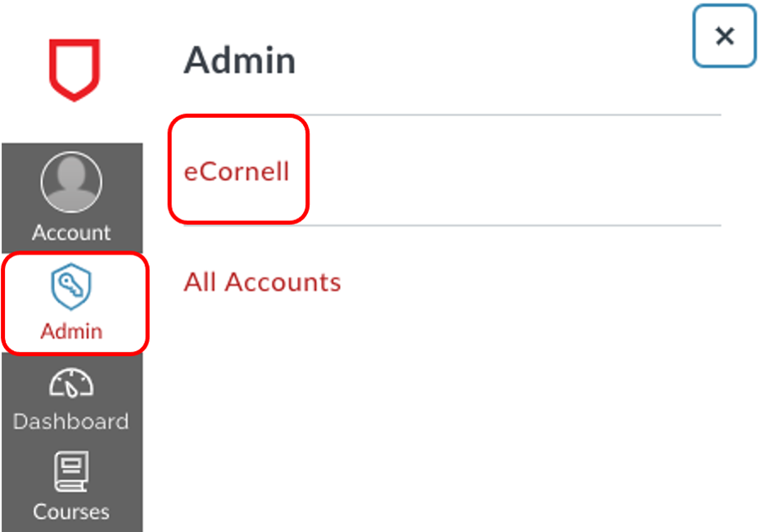Click the Admin heading of the tray

tap(239, 61)
